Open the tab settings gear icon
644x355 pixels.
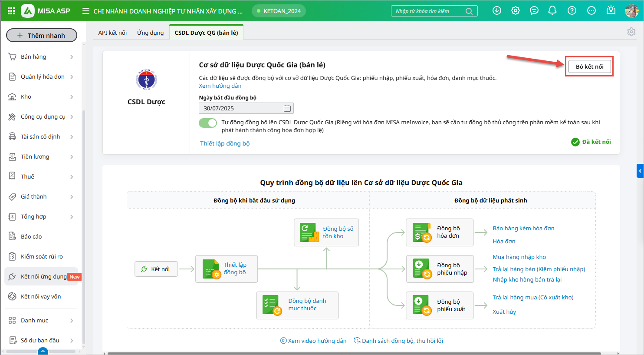[x=631, y=32]
